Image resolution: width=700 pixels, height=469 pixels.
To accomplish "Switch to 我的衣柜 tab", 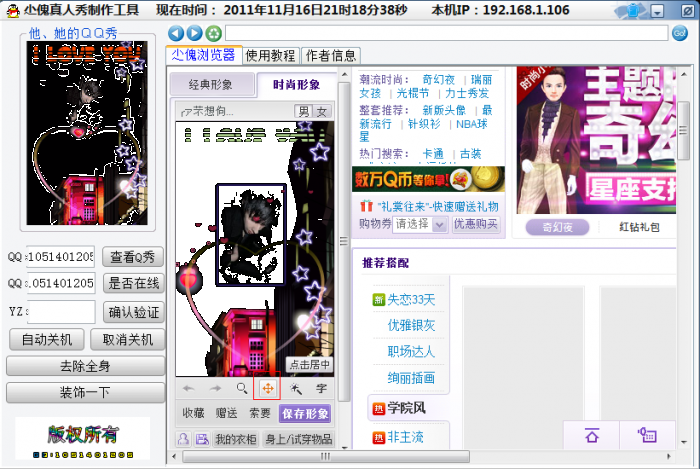I will coord(236,439).
